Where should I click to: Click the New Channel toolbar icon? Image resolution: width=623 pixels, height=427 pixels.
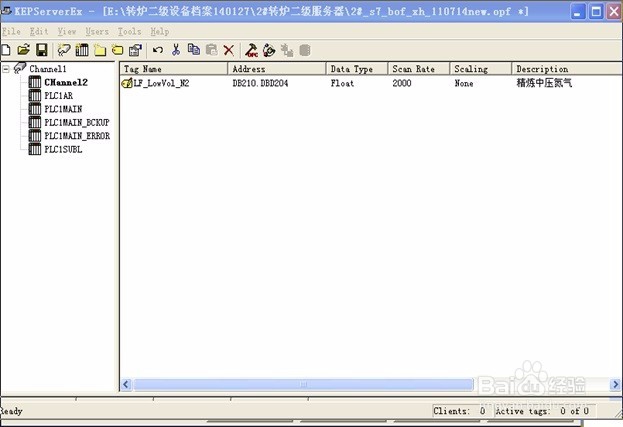(x=64, y=50)
